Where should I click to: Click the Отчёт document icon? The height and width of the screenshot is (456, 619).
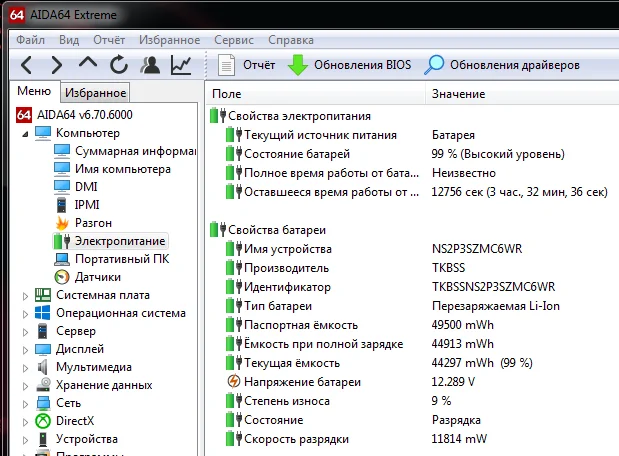[226, 65]
